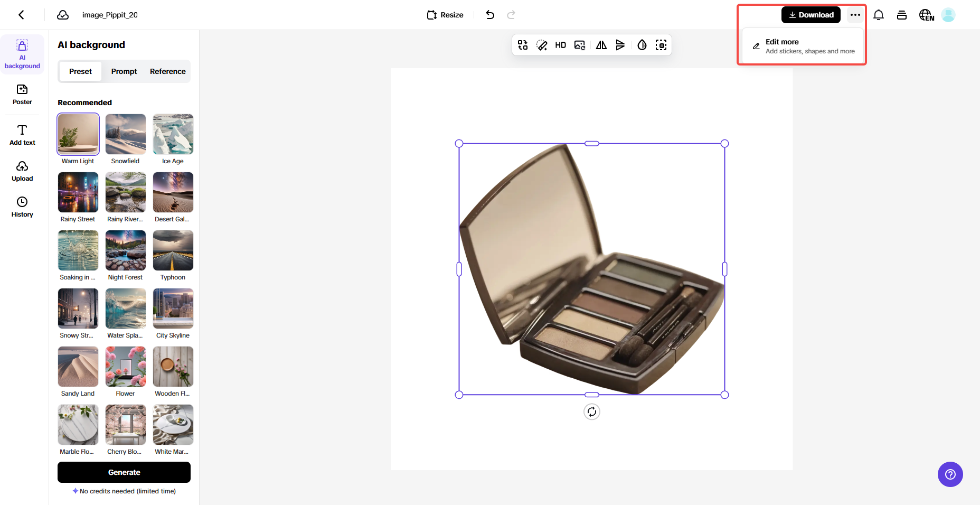Screen dimensions: 980x505
Task: Click the regenerate image icon
Action: 580,45
